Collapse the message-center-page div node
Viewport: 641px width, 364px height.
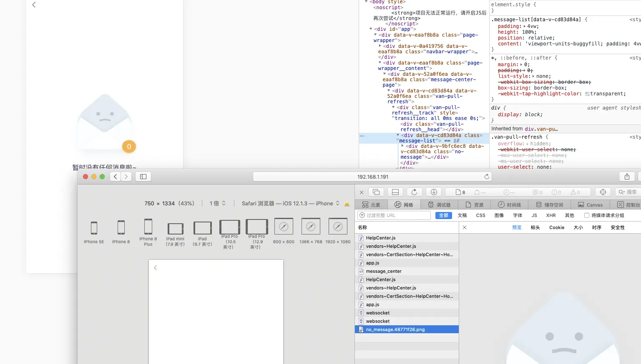[385, 74]
